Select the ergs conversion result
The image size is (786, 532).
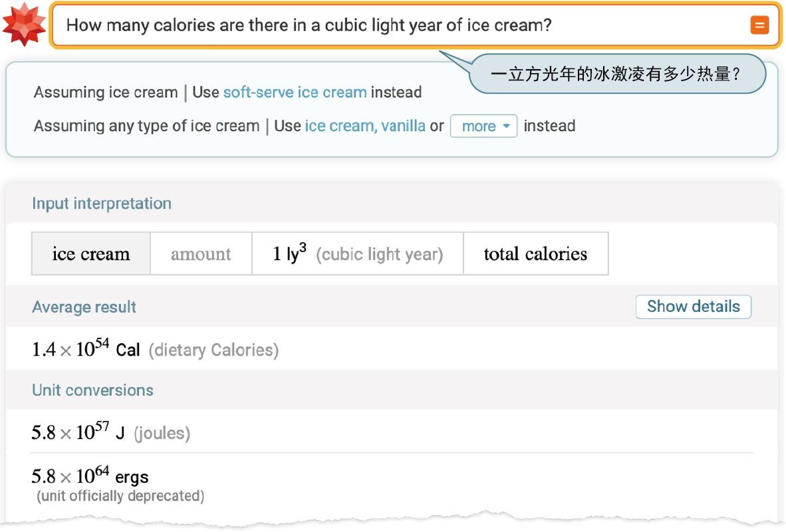coord(90,477)
